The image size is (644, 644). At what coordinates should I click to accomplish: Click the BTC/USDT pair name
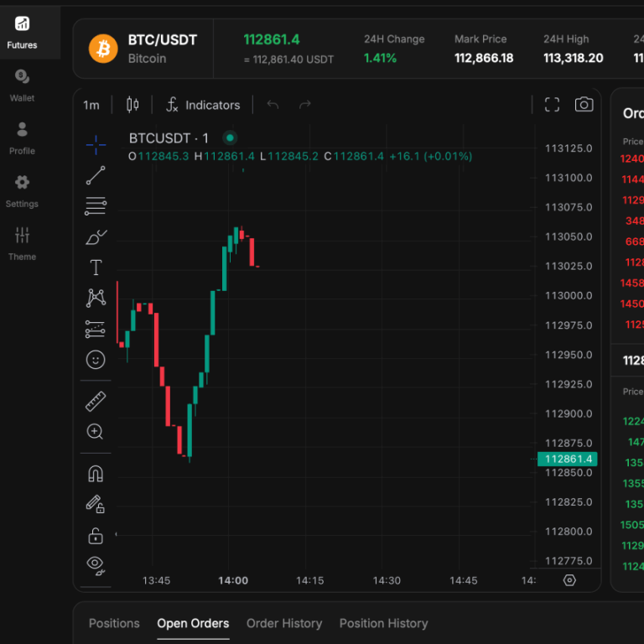[x=163, y=40]
